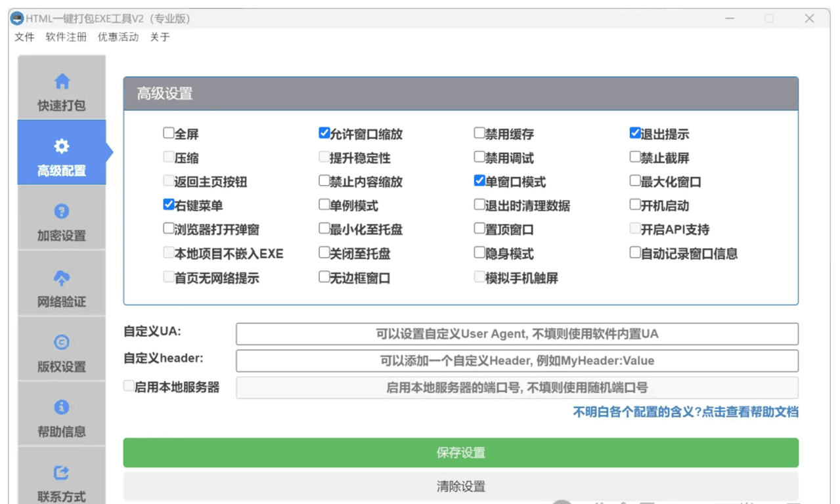Image resolution: width=840 pixels, height=504 pixels.
Task: Open the 联系方式 share icon
Action: (62, 472)
